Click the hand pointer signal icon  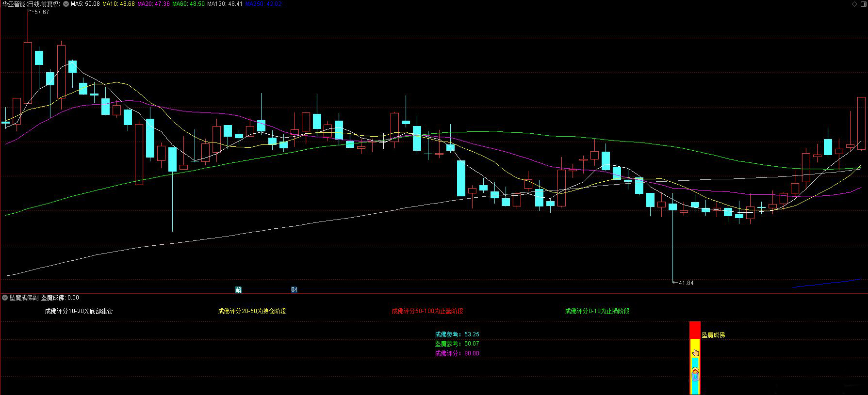[x=695, y=352]
